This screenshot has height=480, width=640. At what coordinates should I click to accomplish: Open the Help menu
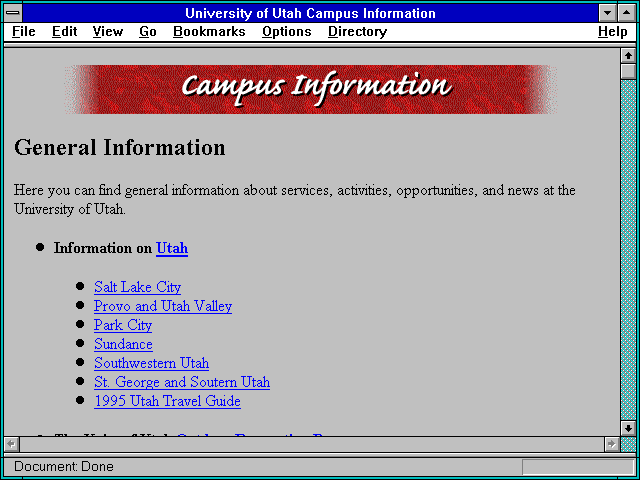(x=613, y=31)
